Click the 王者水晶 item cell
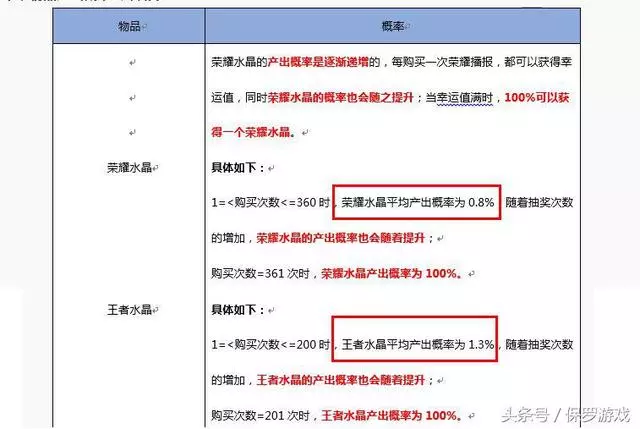This screenshot has height=429, width=640. [129, 310]
